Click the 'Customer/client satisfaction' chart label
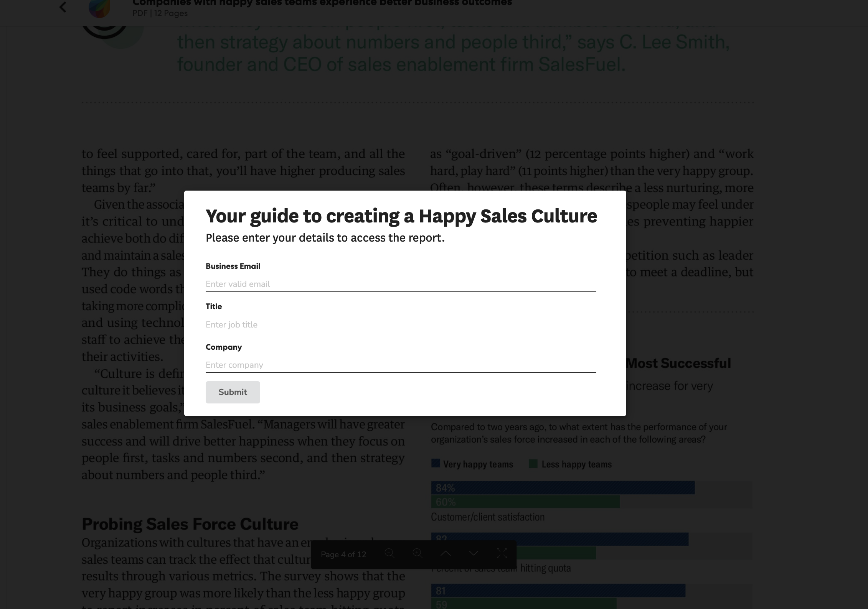Screen dimensions: 868x609 point(488,517)
